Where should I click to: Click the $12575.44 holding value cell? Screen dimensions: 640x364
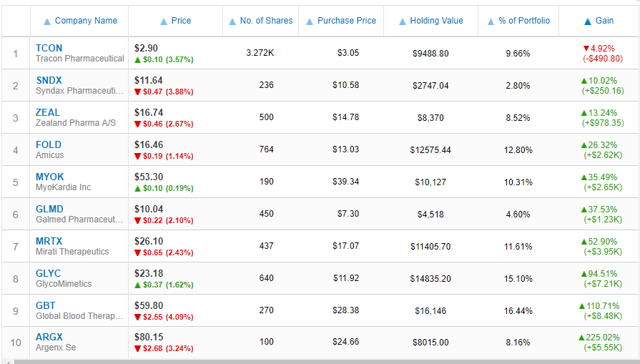[431, 150]
